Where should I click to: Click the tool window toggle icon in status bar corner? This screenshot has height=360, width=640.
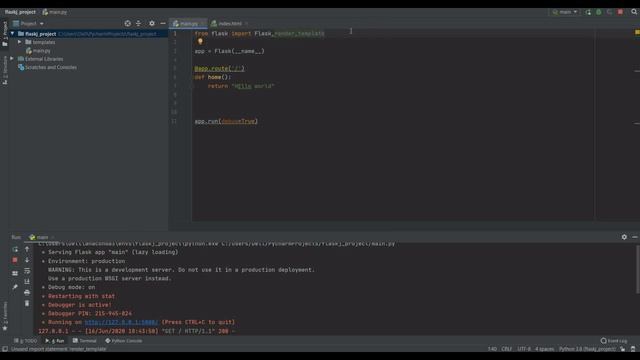click(5, 349)
